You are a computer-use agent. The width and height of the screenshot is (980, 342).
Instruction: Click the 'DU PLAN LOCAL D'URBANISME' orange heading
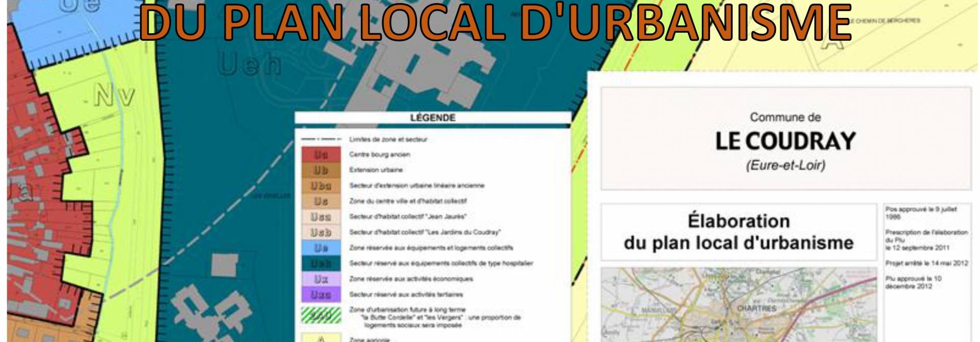click(x=495, y=23)
